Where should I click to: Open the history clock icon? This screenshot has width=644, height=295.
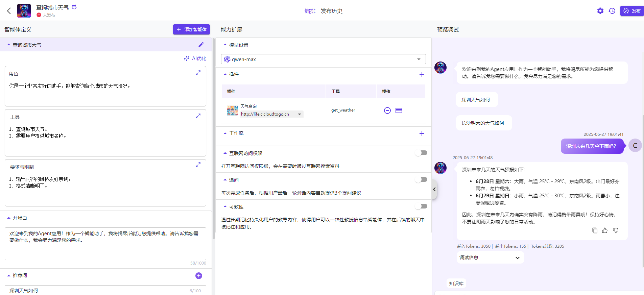pos(612,11)
